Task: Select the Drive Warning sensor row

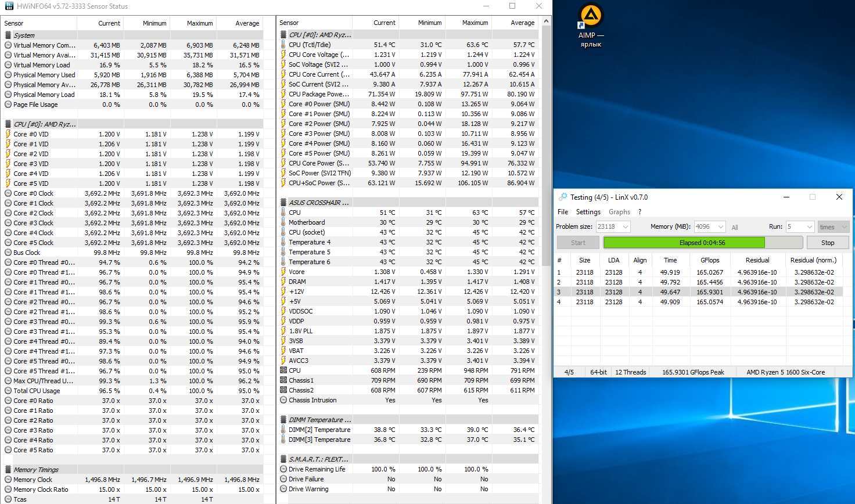Action: 408,489
